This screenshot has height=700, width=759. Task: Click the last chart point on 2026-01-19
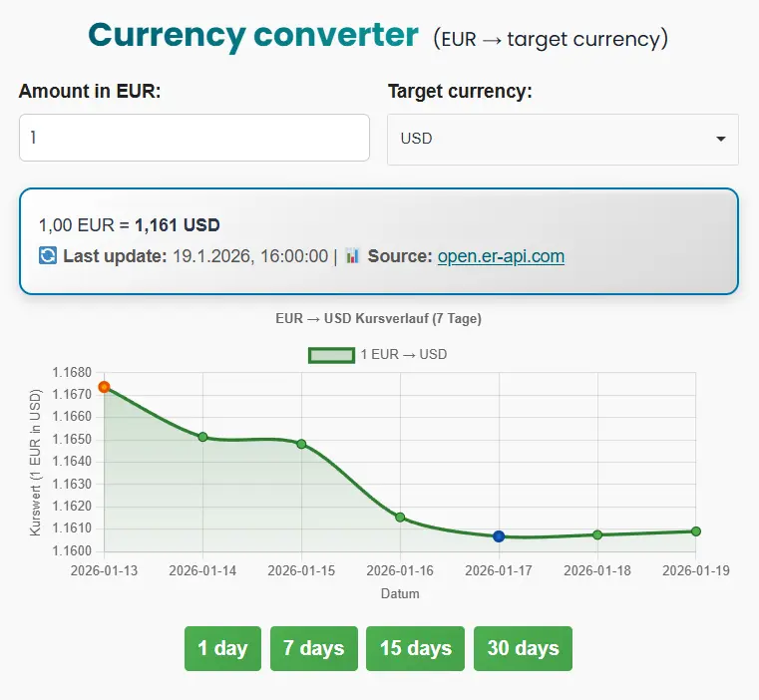point(695,531)
